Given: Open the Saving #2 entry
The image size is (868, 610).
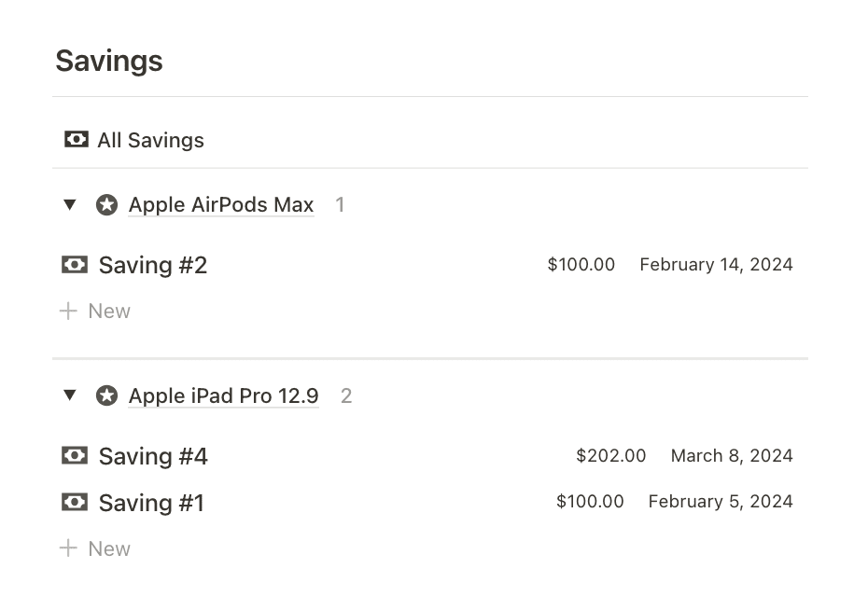Looking at the screenshot, I should tap(152, 265).
